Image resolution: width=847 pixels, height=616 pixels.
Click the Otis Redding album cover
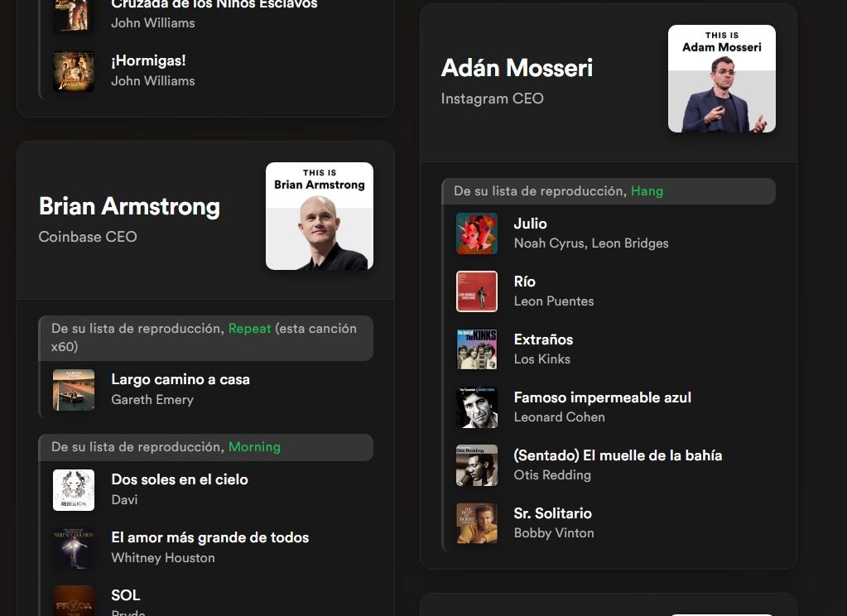(x=476, y=465)
